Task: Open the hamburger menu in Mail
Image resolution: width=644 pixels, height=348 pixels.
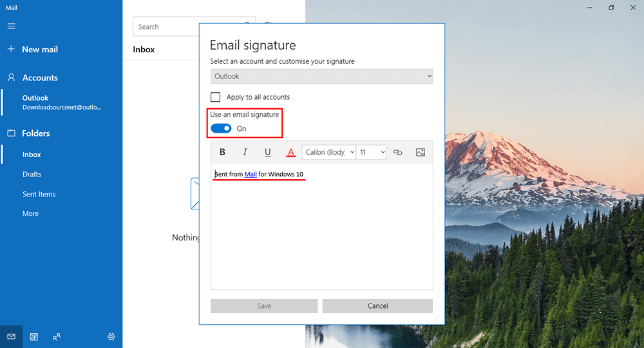Action: (x=12, y=26)
